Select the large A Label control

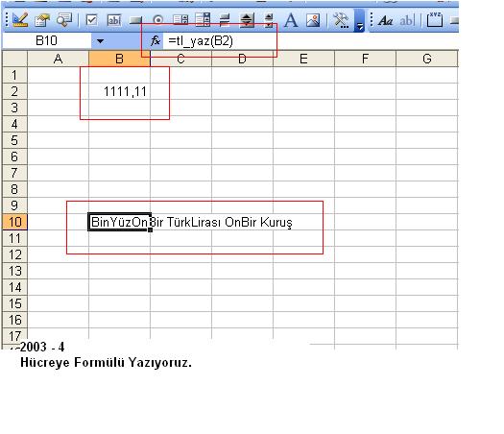tap(291, 20)
